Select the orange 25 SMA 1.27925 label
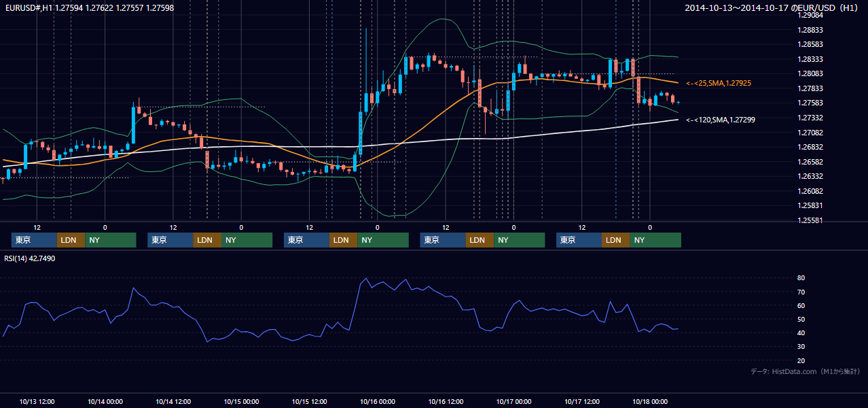 [x=718, y=83]
